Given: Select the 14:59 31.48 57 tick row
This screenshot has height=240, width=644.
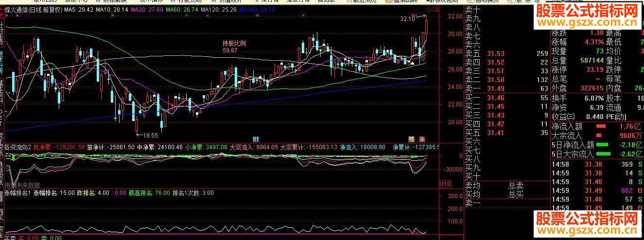Looking at the screenshot, I should coord(597,200).
